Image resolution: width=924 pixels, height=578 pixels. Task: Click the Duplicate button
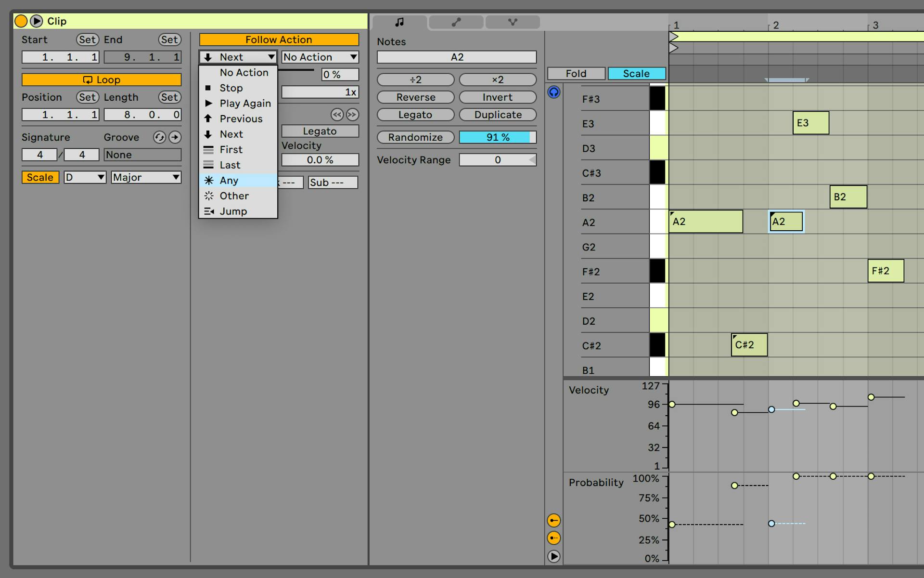point(498,115)
